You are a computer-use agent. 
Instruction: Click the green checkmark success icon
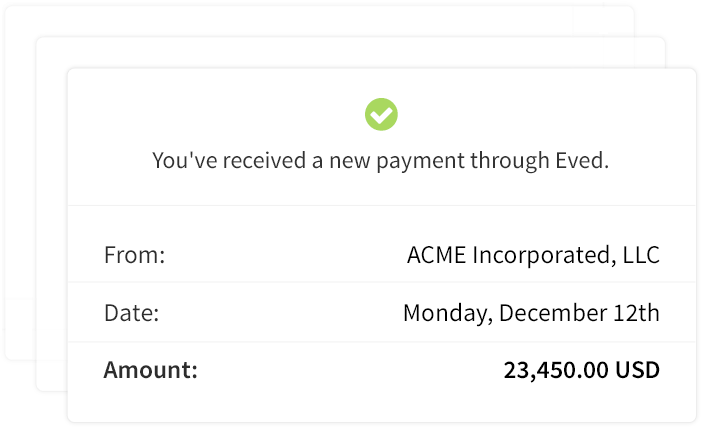pyautogui.click(x=381, y=114)
